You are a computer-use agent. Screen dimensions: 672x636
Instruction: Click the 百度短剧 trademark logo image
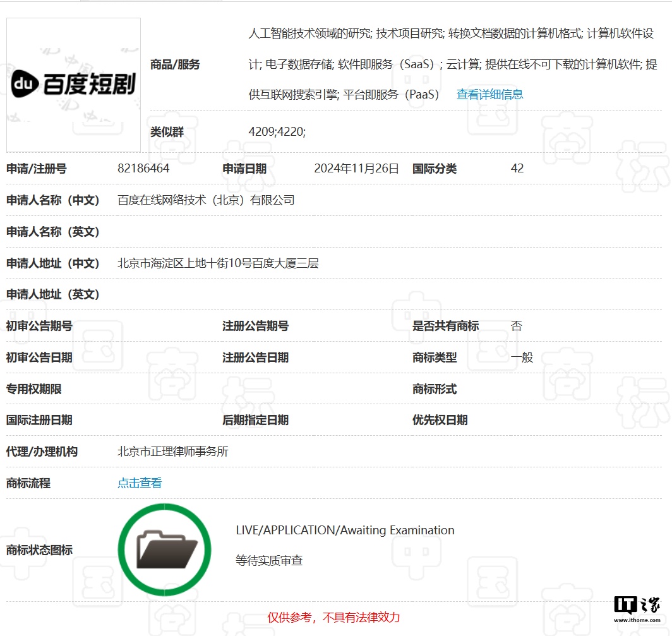73,85
